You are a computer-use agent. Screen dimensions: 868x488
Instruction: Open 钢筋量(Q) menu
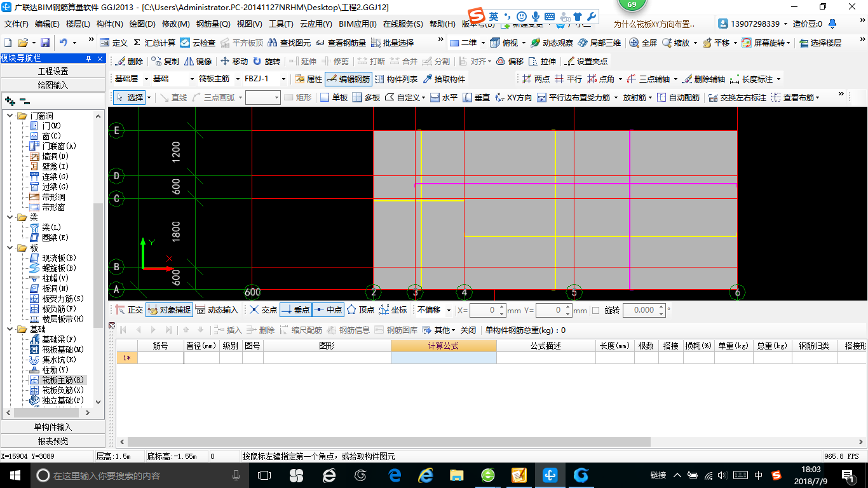pyautogui.click(x=214, y=24)
